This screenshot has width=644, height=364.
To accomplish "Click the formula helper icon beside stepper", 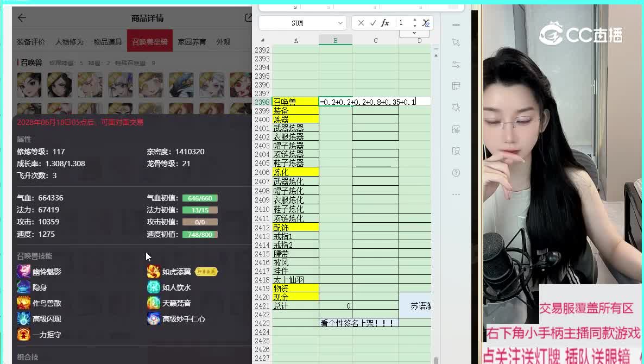I will point(426,23).
